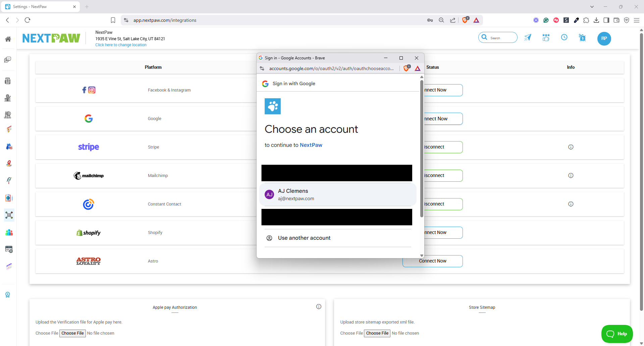Open the Home icon in left sidebar
The image size is (644, 346).
click(x=8, y=39)
